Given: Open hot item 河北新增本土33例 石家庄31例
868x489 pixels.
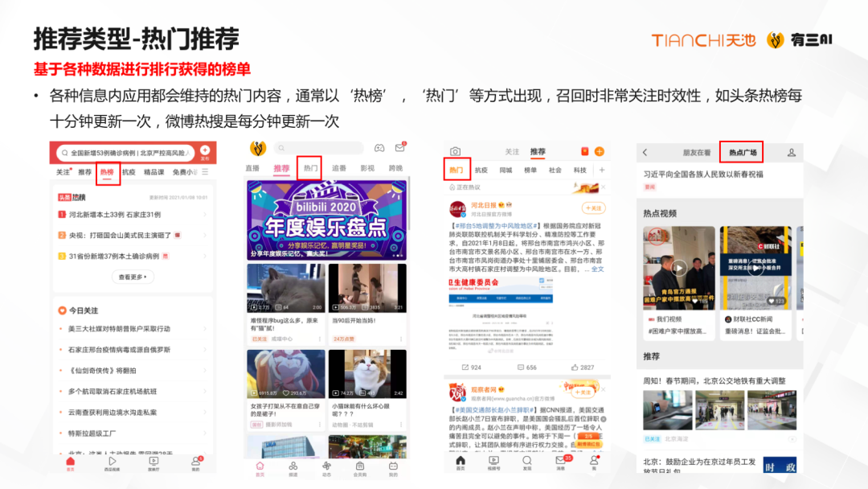Looking at the screenshot, I should pyautogui.click(x=133, y=214).
